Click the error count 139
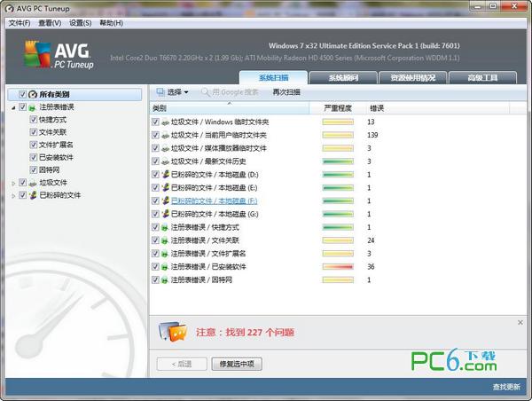The width and height of the screenshot is (532, 401). coord(372,135)
